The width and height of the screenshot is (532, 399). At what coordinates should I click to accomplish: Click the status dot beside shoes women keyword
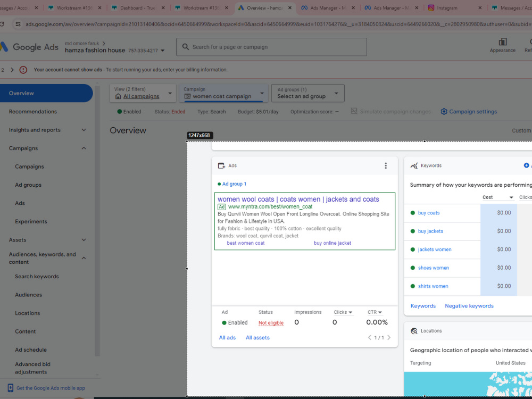[413, 268]
